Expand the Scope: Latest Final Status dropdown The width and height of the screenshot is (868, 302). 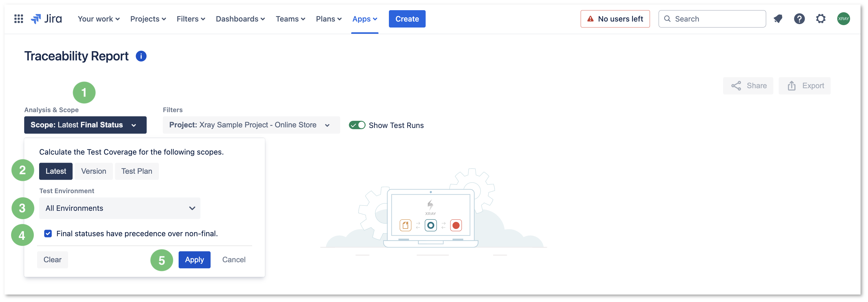coord(85,125)
